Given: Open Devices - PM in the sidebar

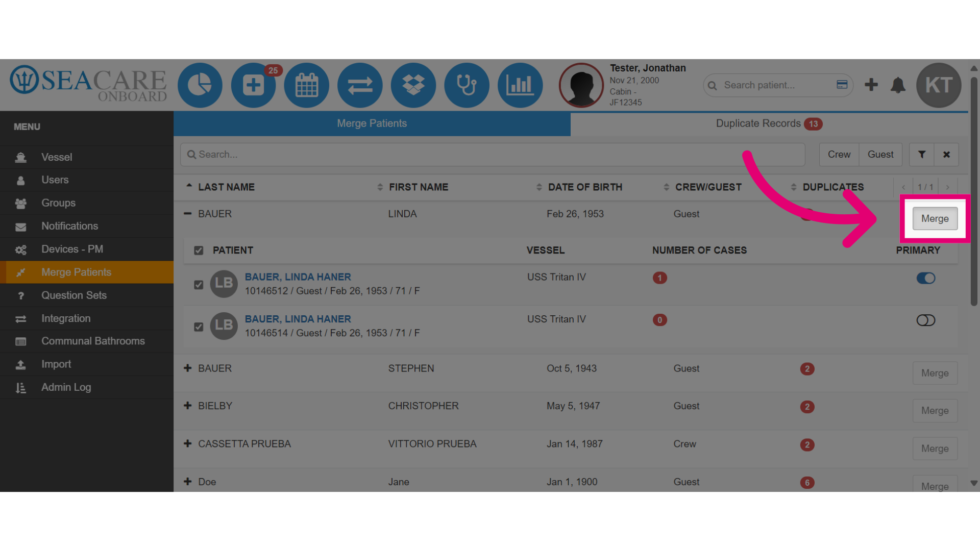Looking at the screenshot, I should (87, 249).
